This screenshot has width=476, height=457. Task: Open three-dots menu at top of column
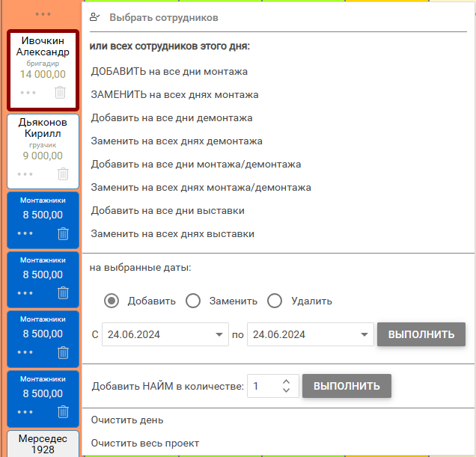(43, 14)
